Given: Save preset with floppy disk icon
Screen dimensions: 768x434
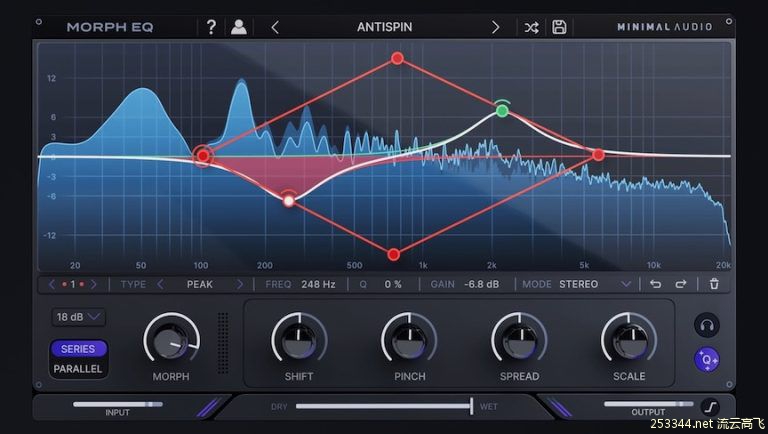Looking at the screenshot, I should (559, 27).
